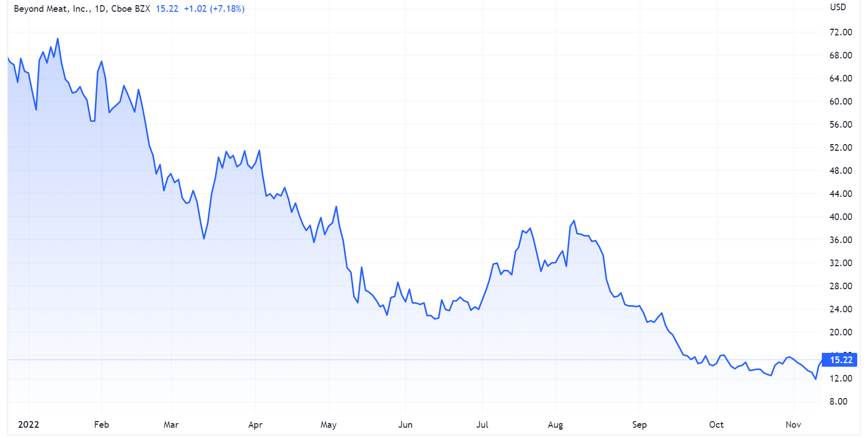Click the 40.00 price axis label

(841, 217)
